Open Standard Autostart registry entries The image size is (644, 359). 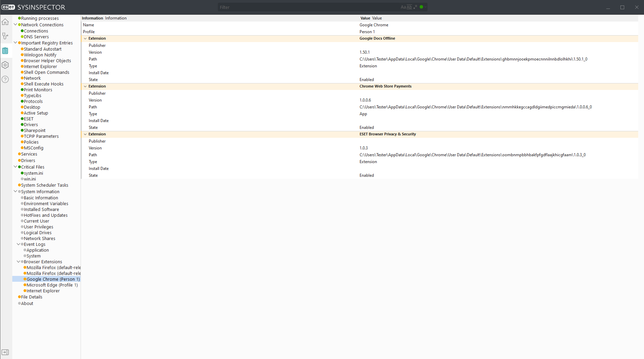[43, 49]
